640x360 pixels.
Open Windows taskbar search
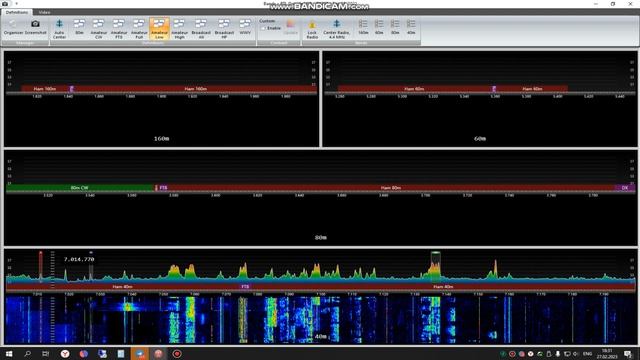coord(27,353)
